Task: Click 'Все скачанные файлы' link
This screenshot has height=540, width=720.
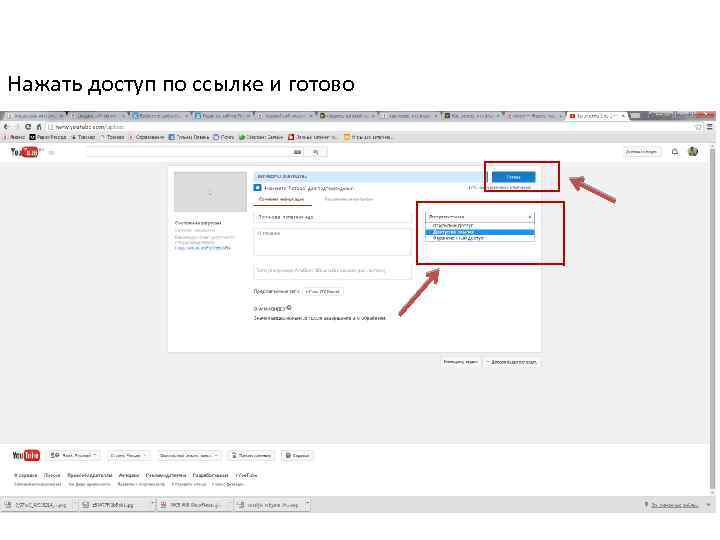Action: coord(674,505)
